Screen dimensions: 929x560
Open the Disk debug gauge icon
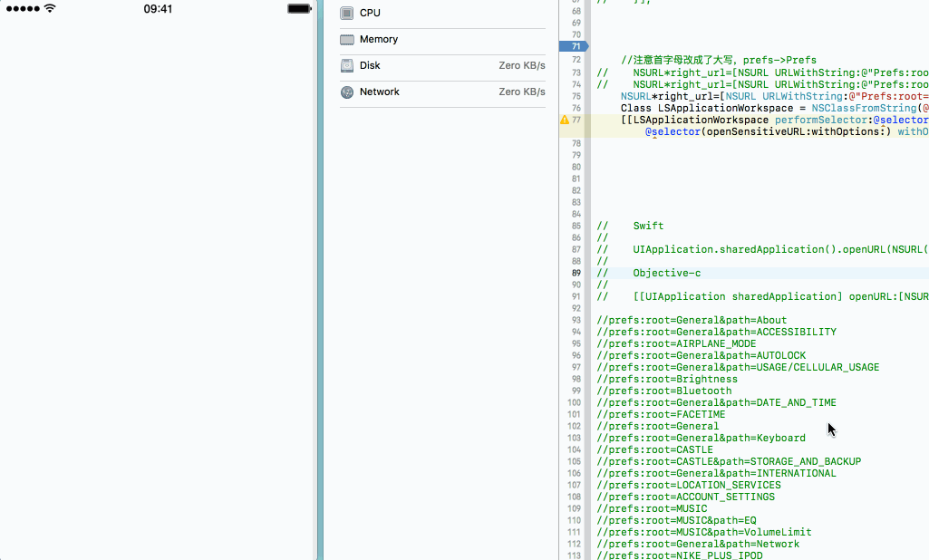point(346,66)
